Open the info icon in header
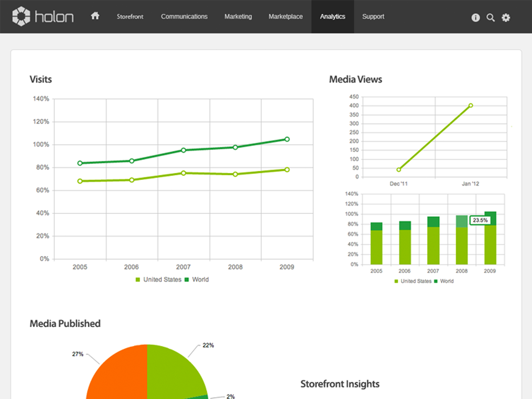Screen dimensions: 532x399 tap(475, 17)
